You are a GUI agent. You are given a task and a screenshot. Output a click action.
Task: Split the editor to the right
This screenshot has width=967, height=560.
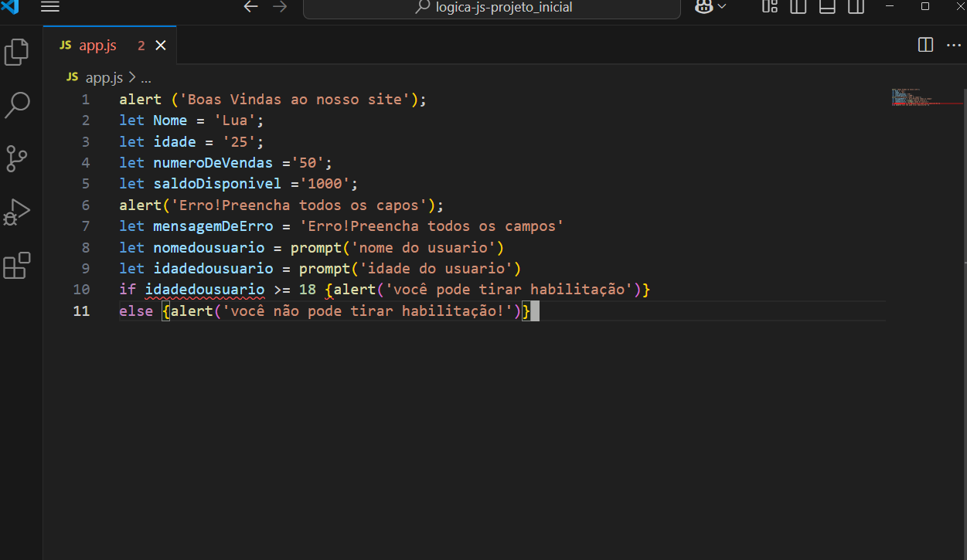[925, 45]
